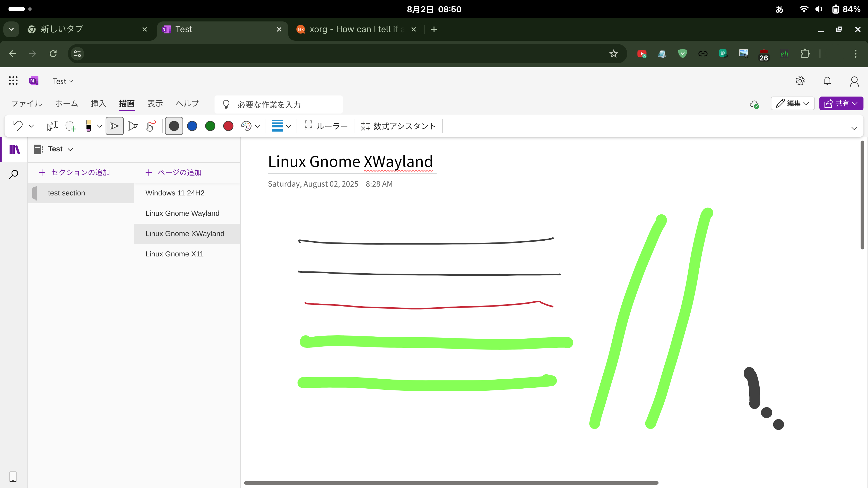The image size is (868, 488).
Task: Expand the pen thickness dropdown arrow
Action: coord(288,126)
